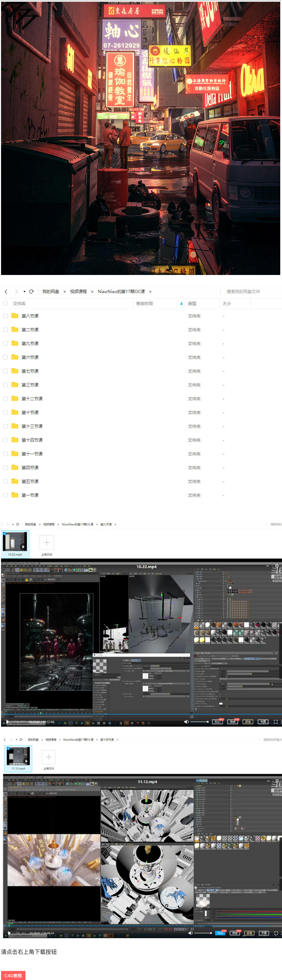Open the 第八节课 folder icon
Image resolution: width=282 pixels, height=980 pixels.
(15, 316)
